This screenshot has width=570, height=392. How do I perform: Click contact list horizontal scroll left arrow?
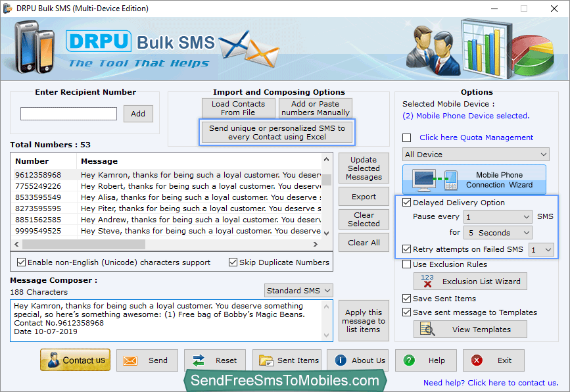[16, 245]
